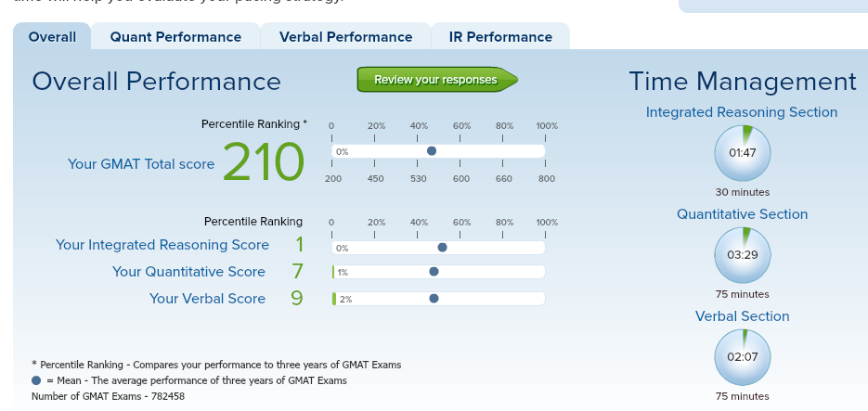Image resolution: width=868 pixels, height=411 pixels.
Task: Click the Percentile Ranking * label
Action: (x=254, y=124)
